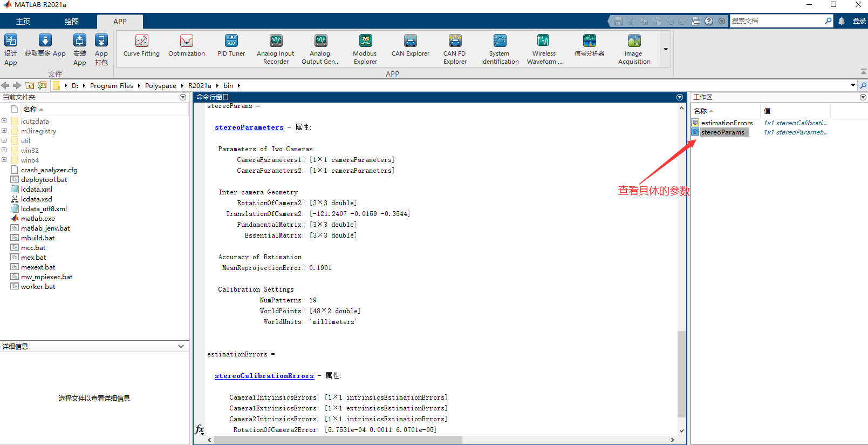This screenshot has height=445, width=868.
Task: Open the Help question-mark icon
Action: [709, 21]
